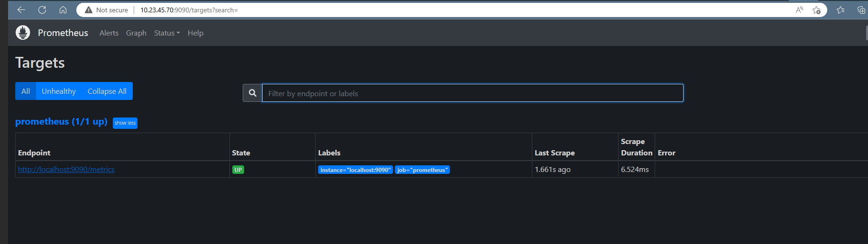The image size is (868, 244).
Task: Click the prometheus (1/1 up) heading
Action: click(61, 122)
